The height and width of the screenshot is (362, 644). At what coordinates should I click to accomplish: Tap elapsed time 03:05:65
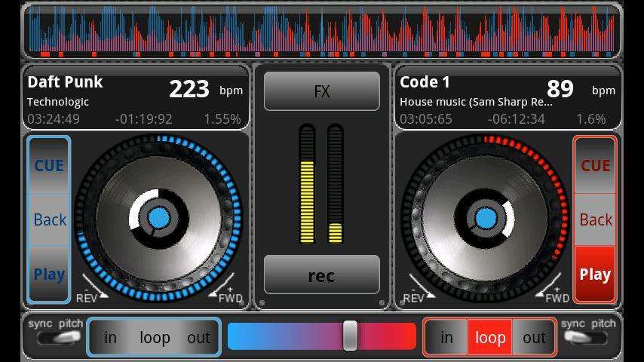425,119
